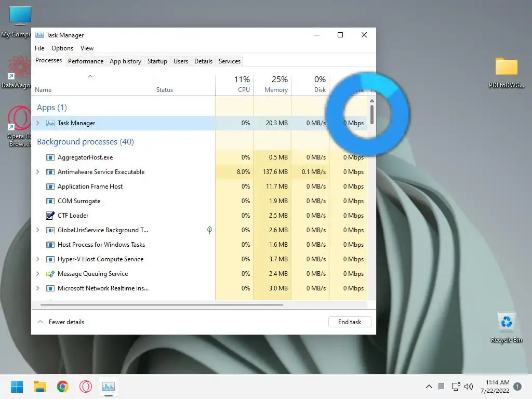Click the CTF Loader pencil icon
The image size is (532, 399).
pos(50,216)
